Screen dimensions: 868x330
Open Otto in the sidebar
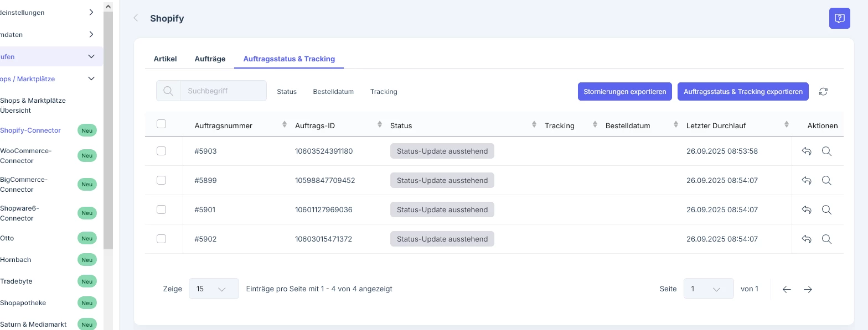(x=7, y=238)
